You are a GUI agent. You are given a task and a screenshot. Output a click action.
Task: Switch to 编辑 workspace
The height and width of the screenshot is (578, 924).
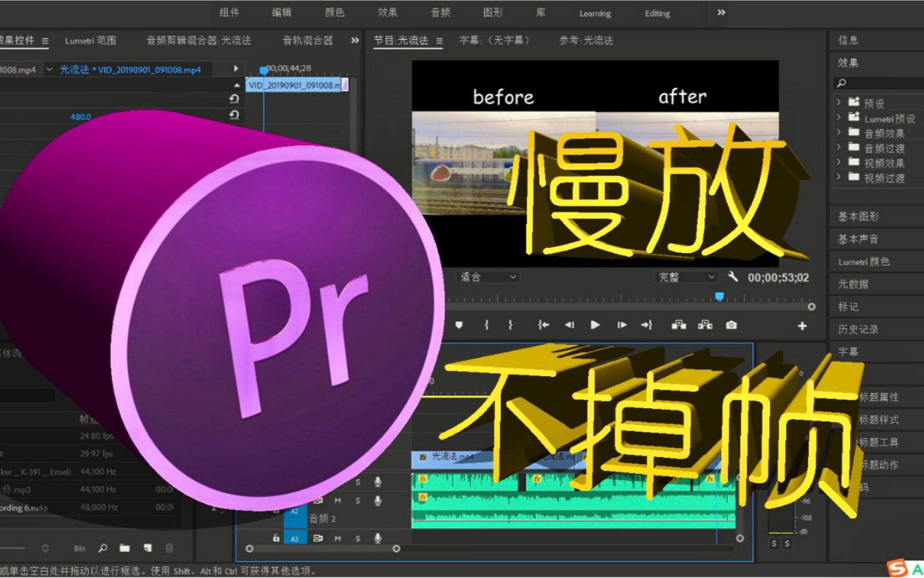282,12
